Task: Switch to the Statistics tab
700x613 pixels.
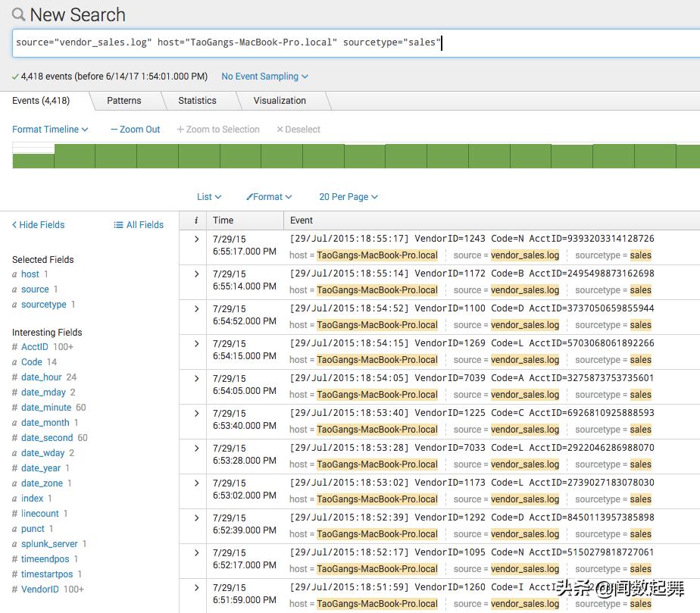Action: pos(197,101)
